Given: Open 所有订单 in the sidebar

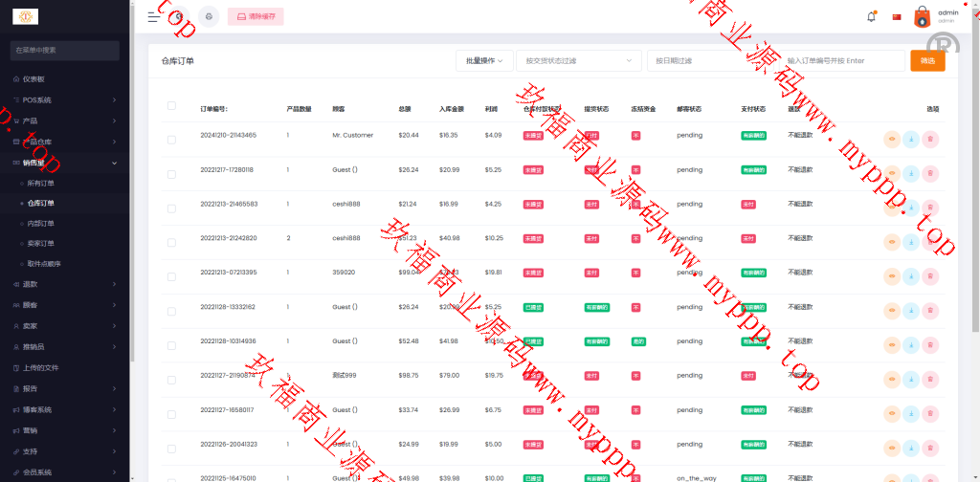Looking at the screenshot, I should point(41,183).
